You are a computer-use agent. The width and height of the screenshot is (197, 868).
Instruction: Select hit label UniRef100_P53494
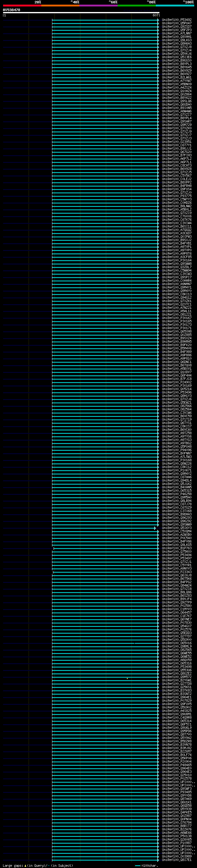177,555
